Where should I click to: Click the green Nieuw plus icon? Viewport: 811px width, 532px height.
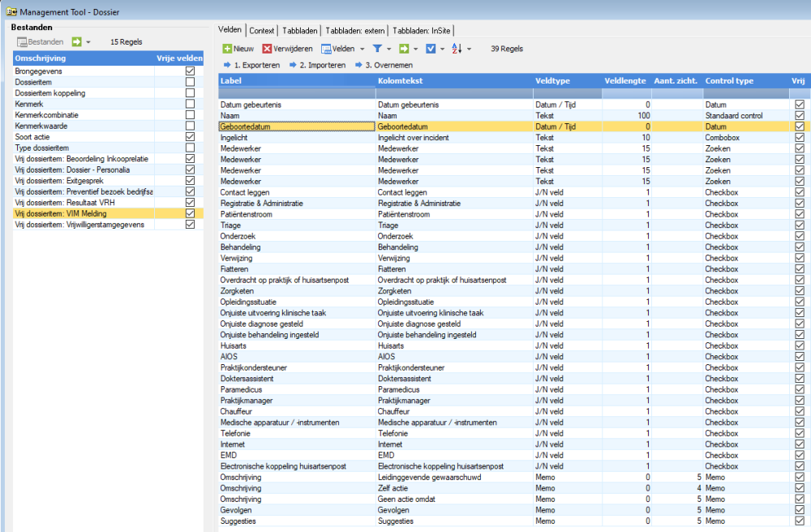coord(228,49)
